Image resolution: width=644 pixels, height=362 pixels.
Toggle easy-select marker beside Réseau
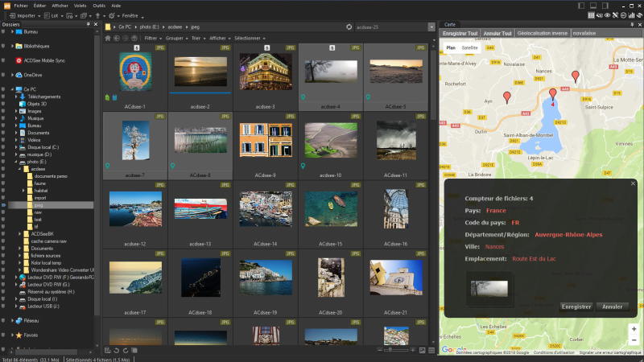pyautogui.click(x=3, y=320)
